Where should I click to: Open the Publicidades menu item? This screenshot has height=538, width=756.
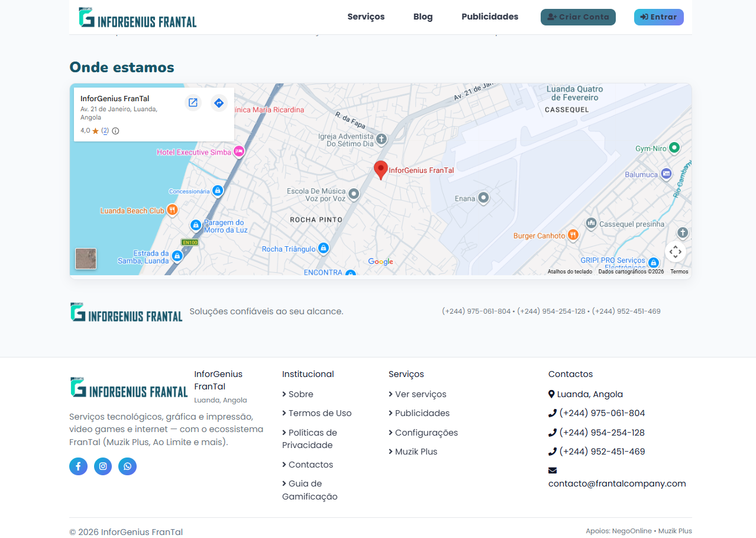coord(490,17)
